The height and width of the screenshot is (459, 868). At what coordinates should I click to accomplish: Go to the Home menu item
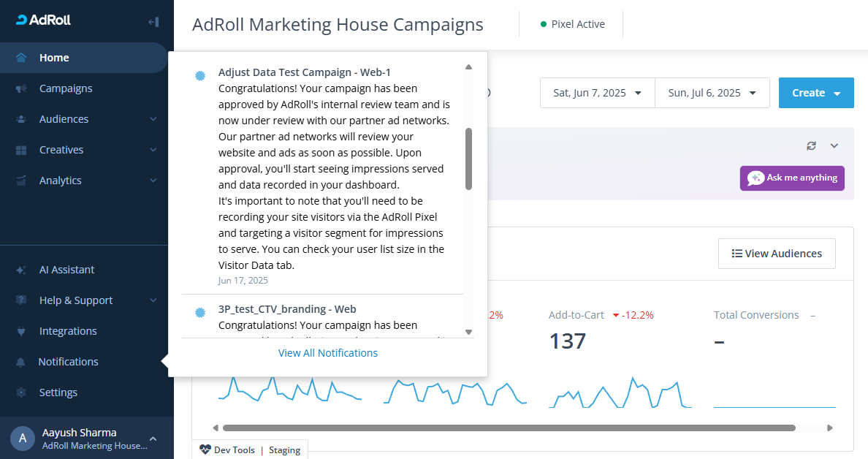pyautogui.click(x=54, y=58)
